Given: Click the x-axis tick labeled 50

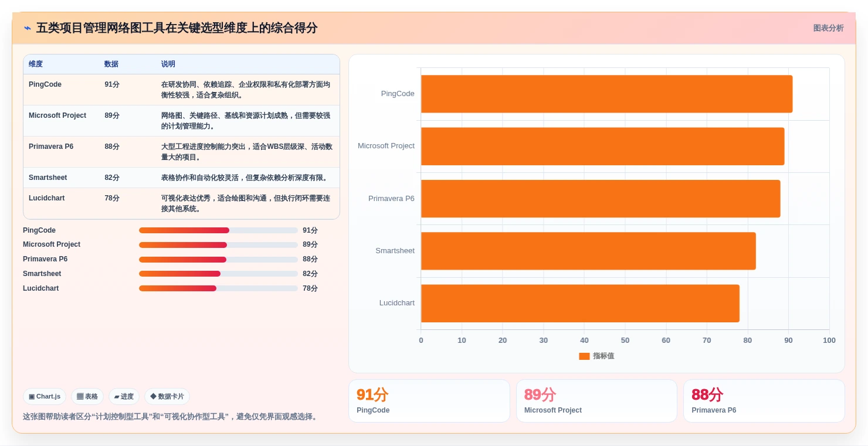Looking at the screenshot, I should click(x=625, y=341).
